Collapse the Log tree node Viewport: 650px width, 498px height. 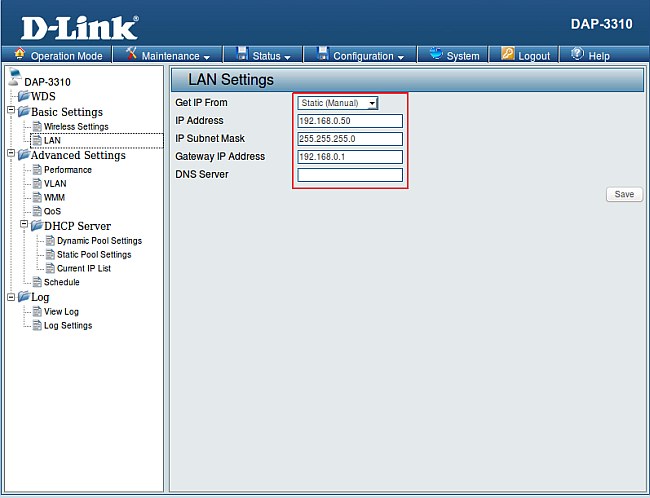tap(10, 297)
